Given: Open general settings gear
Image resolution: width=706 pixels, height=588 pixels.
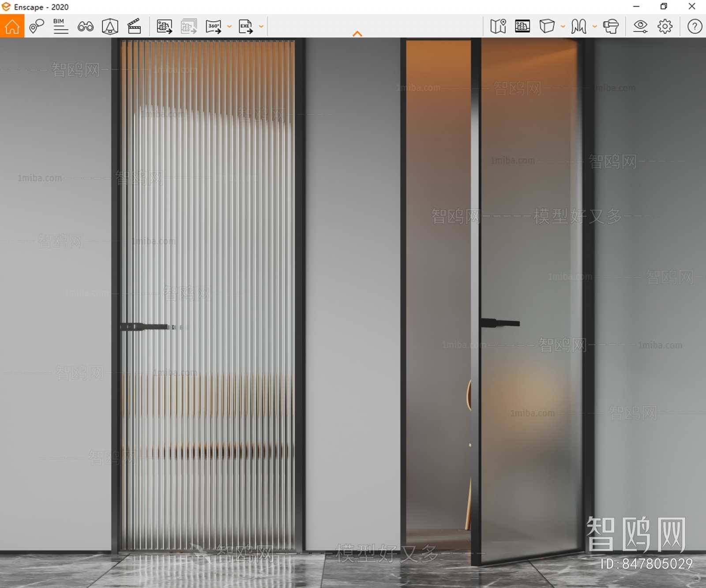Looking at the screenshot, I should click(x=665, y=26).
